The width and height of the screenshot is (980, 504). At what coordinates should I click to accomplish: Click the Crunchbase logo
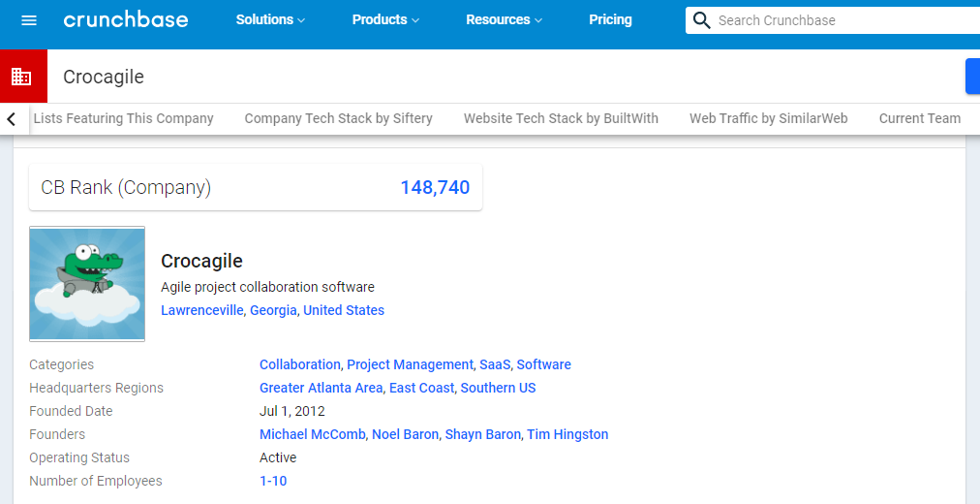pyautogui.click(x=126, y=20)
